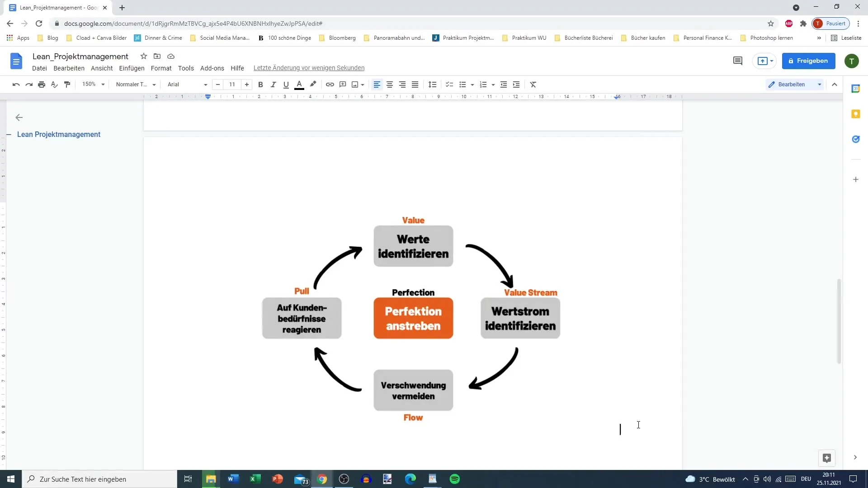Open the presentation mode dropdown arrow
The height and width of the screenshot is (488, 868).
click(x=772, y=61)
